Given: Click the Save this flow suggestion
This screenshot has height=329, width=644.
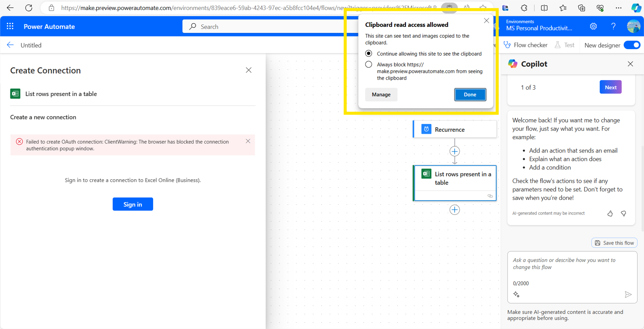Looking at the screenshot, I should [614, 243].
